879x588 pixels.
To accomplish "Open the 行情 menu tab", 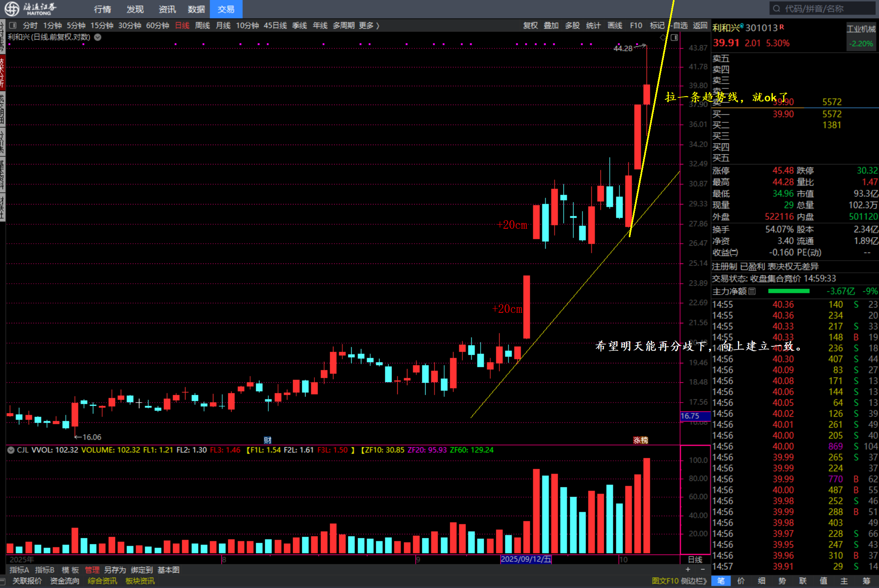I will (x=102, y=9).
